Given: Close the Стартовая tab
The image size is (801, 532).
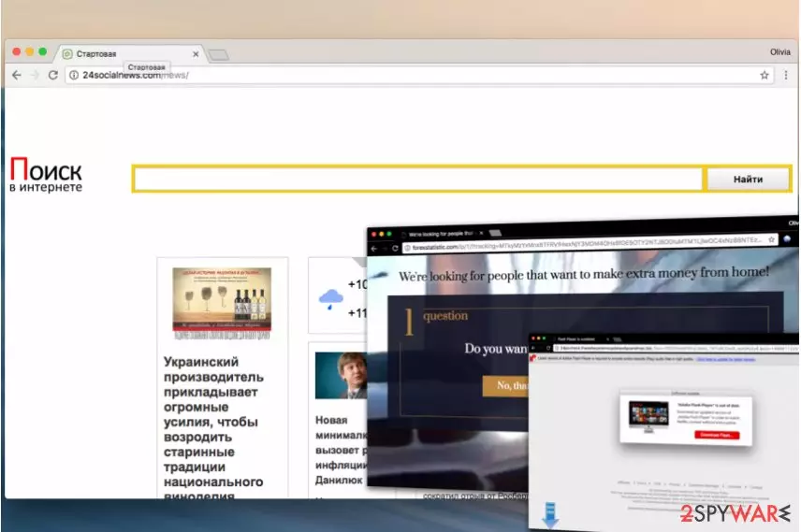Looking at the screenshot, I should 196,53.
